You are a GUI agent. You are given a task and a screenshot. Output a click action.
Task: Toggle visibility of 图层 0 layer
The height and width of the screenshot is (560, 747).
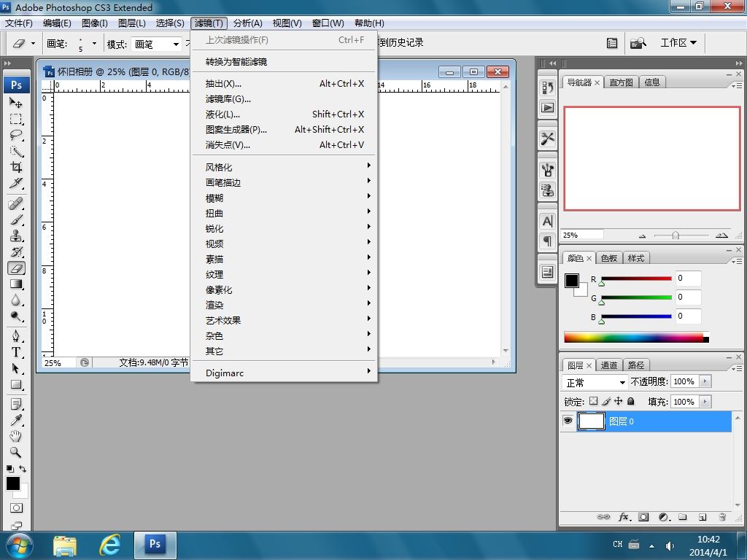pyautogui.click(x=568, y=421)
